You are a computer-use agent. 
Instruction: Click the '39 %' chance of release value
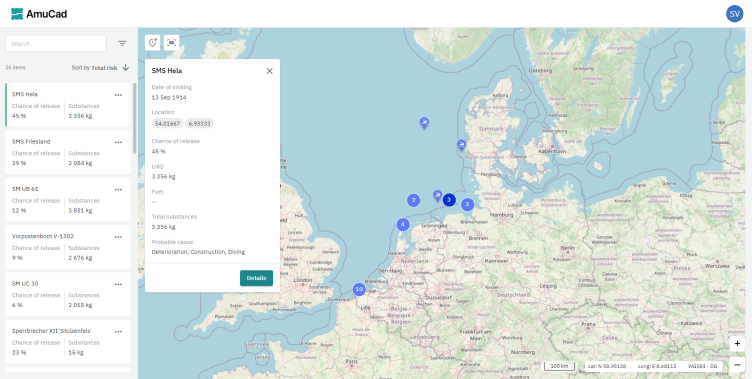point(19,163)
